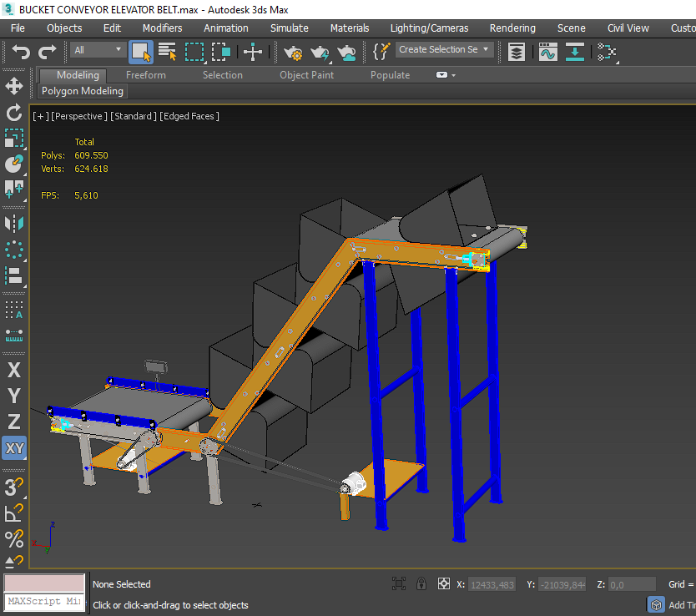This screenshot has width=696, height=616.
Task: Expand the Polygon Modeling panel
Action: pos(83,91)
